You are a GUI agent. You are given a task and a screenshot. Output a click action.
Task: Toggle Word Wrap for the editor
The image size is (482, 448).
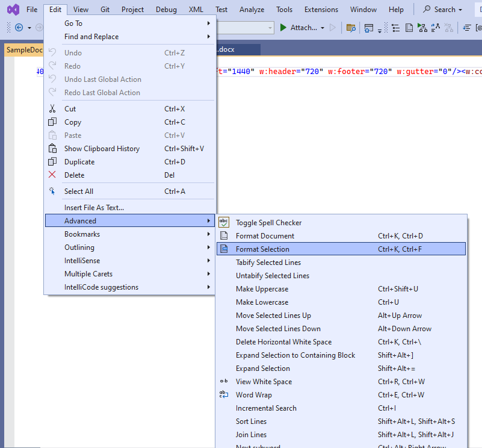pos(252,394)
